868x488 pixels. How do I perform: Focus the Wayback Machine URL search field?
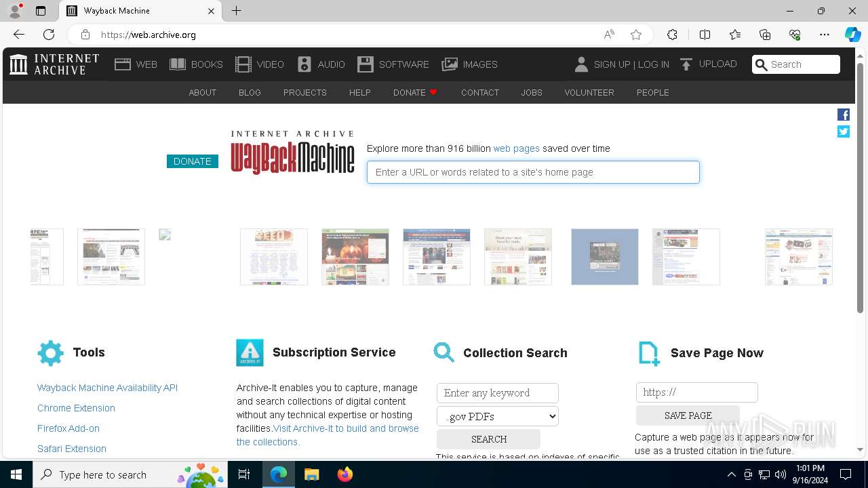click(533, 172)
